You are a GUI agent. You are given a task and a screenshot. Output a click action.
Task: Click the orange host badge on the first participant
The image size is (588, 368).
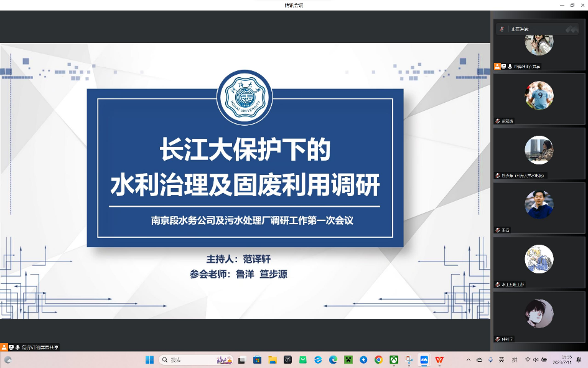tap(497, 66)
